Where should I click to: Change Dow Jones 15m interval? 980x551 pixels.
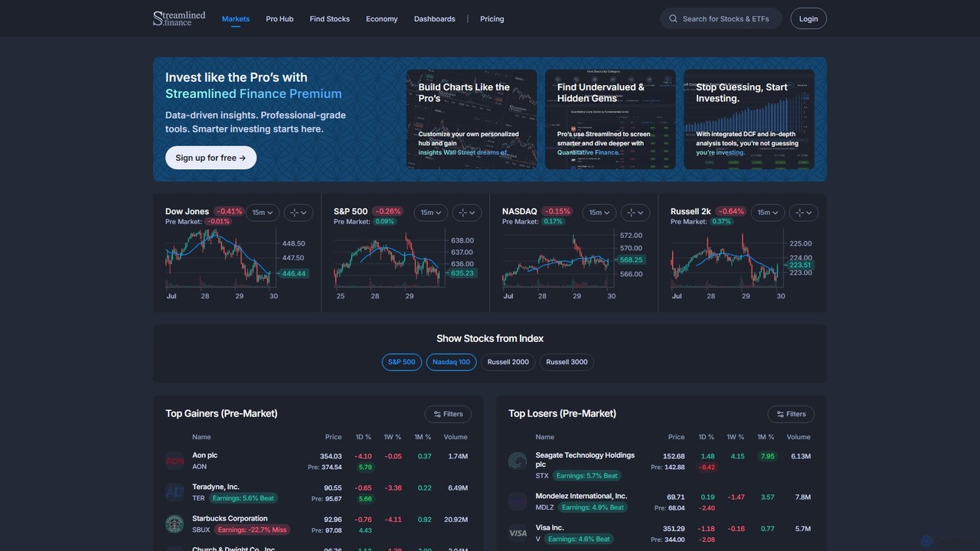tap(263, 213)
